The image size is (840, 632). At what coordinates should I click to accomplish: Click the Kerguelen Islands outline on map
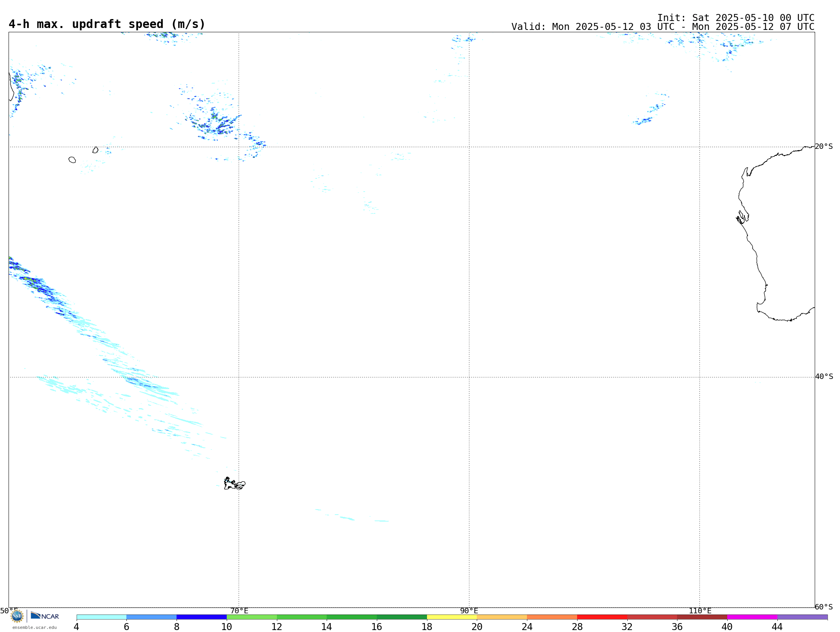click(234, 484)
